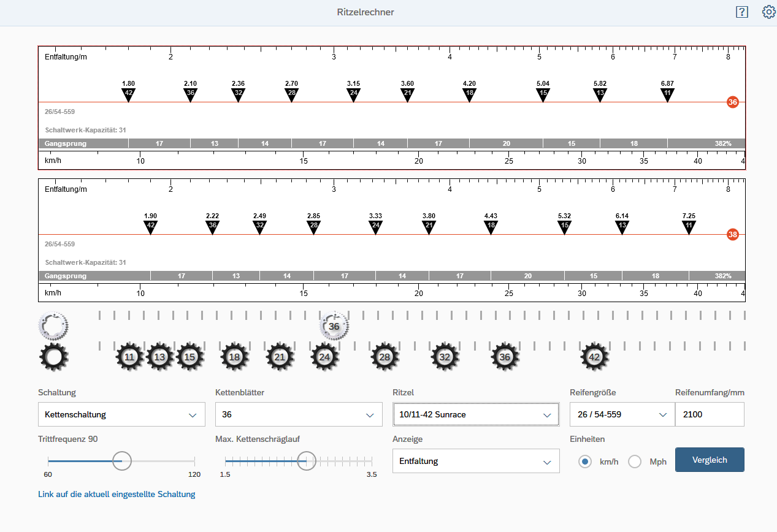Screen dimensions: 777x532
Task: Select the km/h radio button
Action: 585,461
